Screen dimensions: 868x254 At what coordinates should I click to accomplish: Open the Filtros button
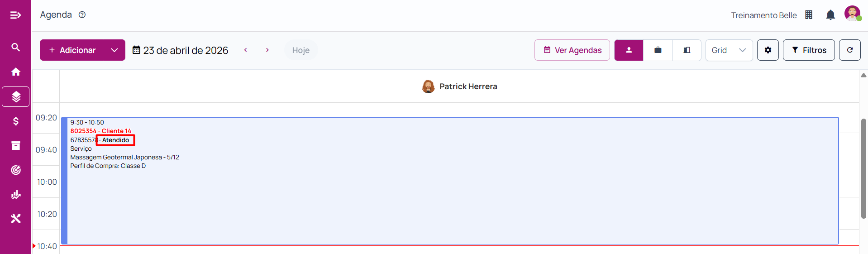pyautogui.click(x=808, y=50)
